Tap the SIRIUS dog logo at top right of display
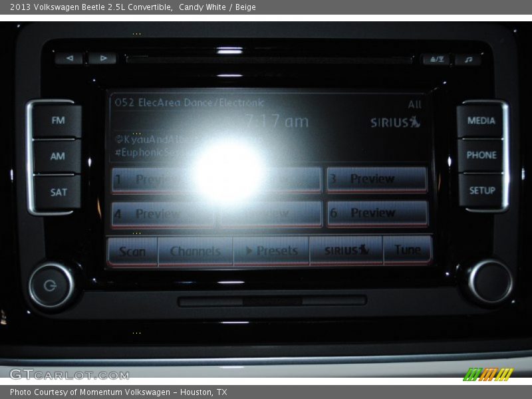The width and height of the screenshot is (532, 399). [395, 122]
